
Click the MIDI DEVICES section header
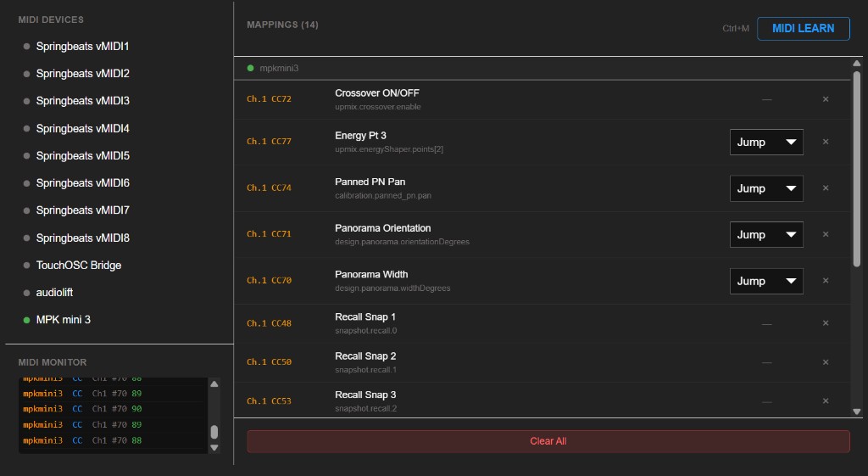point(51,20)
